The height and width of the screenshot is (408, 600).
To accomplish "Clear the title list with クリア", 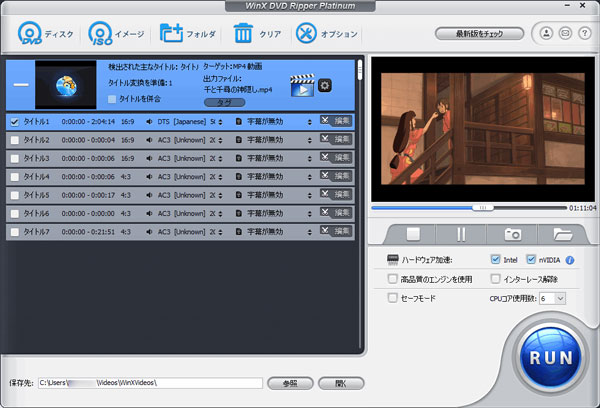I will (257, 34).
